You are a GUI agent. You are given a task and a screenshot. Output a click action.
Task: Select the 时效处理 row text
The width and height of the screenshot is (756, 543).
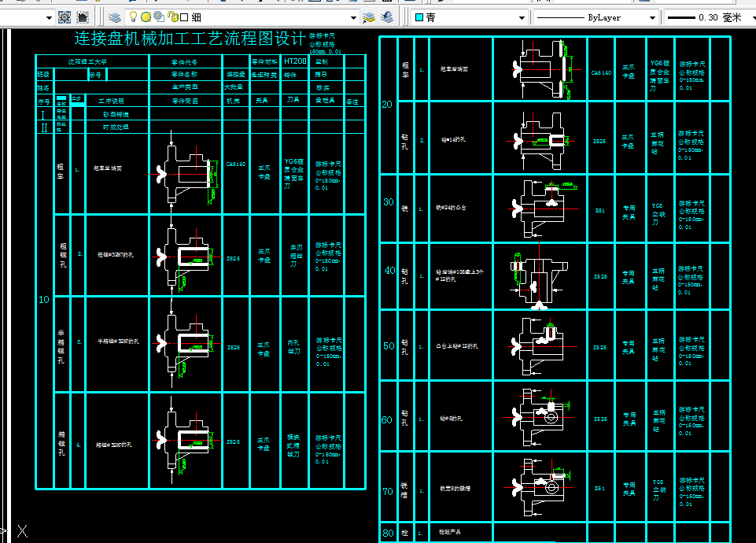coord(116,127)
